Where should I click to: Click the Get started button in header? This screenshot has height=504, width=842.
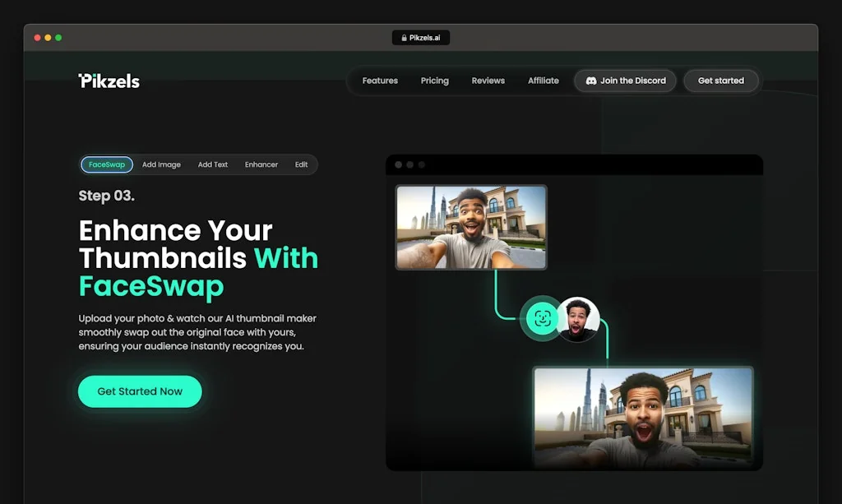[720, 81]
